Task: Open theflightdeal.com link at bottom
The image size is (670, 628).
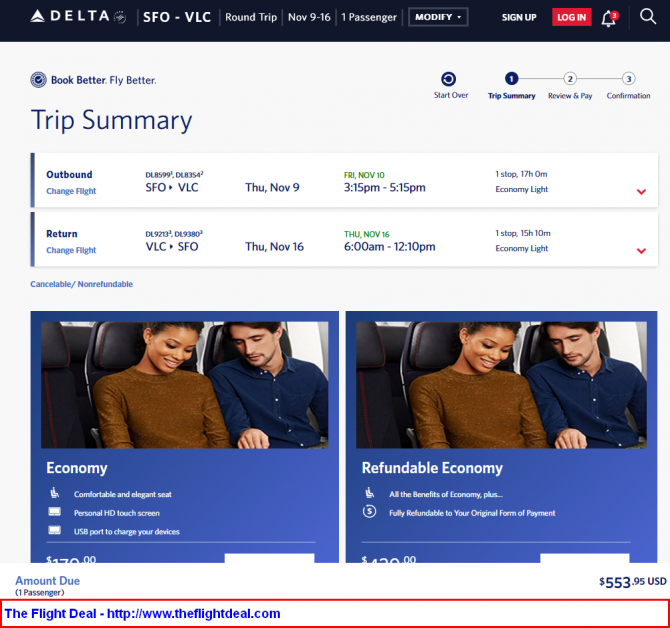Action: (x=194, y=613)
